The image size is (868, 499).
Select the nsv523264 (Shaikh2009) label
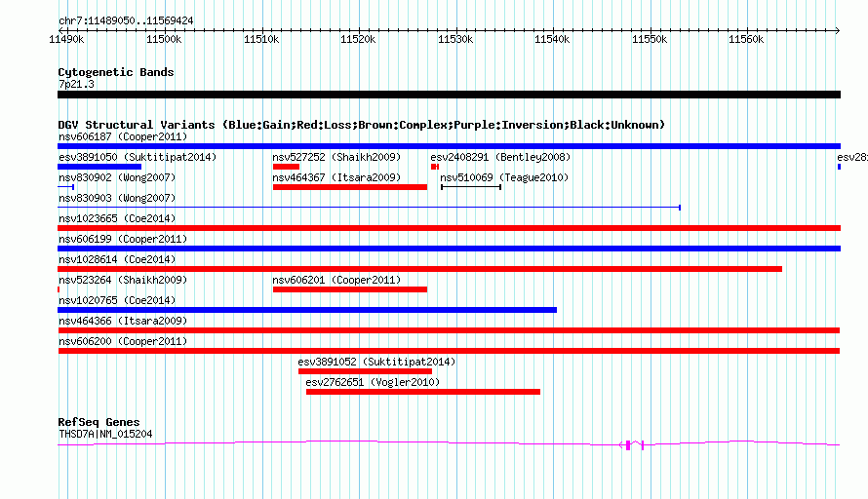coord(123,280)
